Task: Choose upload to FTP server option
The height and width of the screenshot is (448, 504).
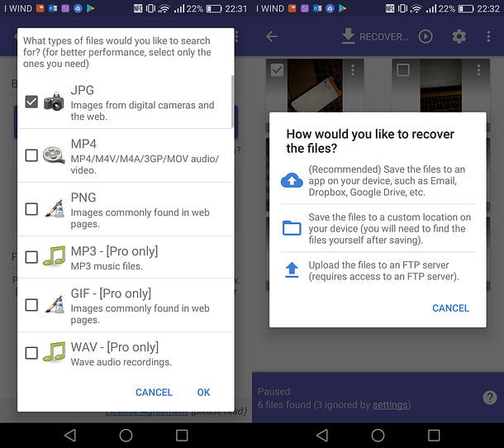Action: (x=378, y=270)
